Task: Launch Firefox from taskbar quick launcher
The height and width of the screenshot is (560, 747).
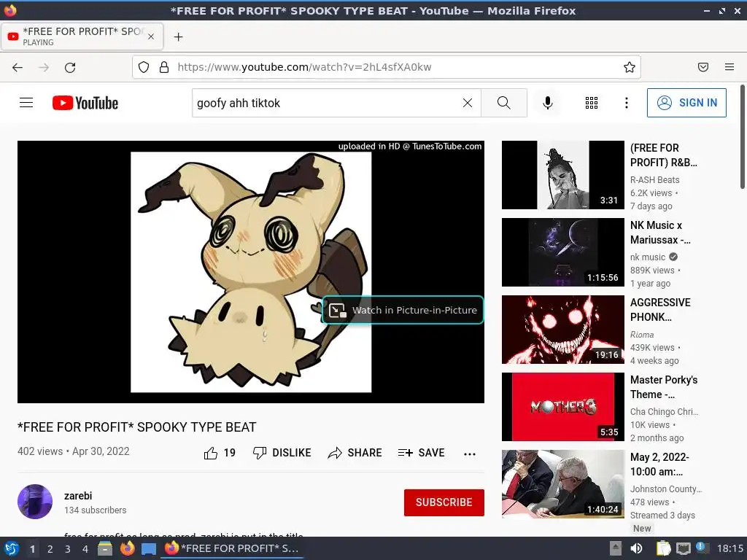Action: 127,548
